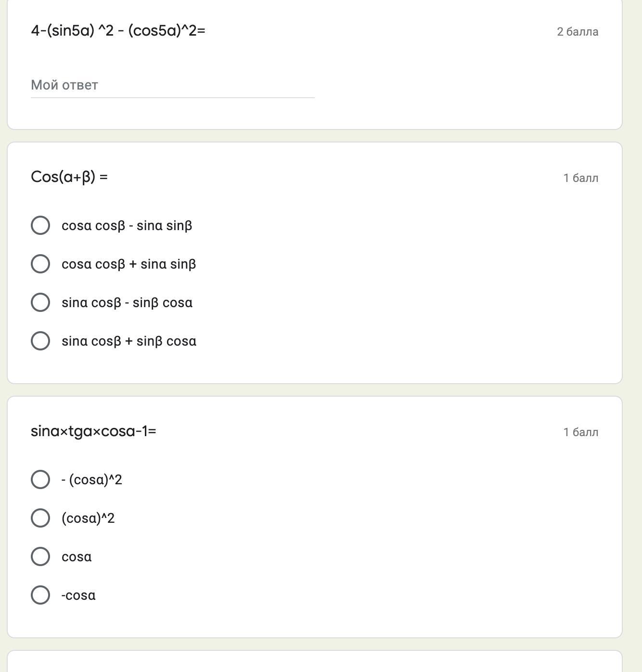
Task: Choose radio circle for 'cosα cosβ + sinα sinβ'
Action: [x=40, y=264]
